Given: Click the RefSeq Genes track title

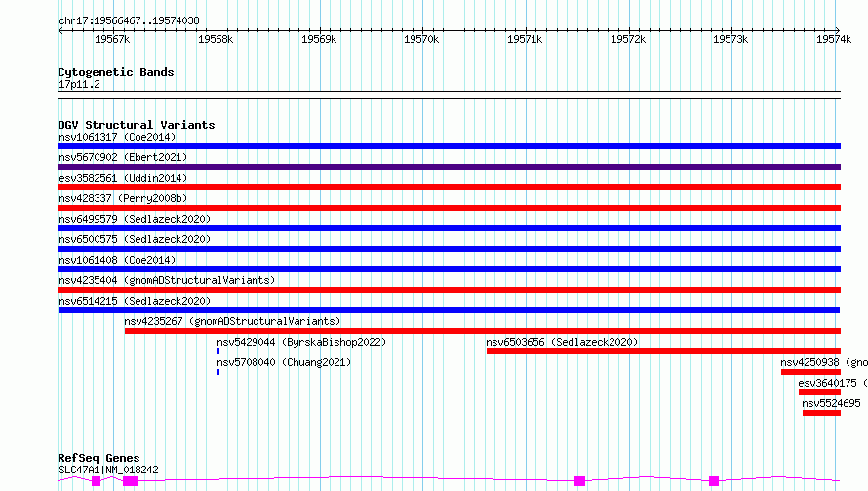Looking at the screenshot, I should pos(99,459).
